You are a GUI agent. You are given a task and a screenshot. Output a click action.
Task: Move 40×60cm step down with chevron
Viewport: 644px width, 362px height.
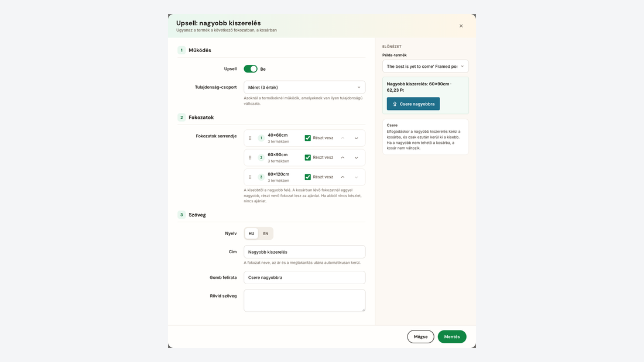[356, 139]
